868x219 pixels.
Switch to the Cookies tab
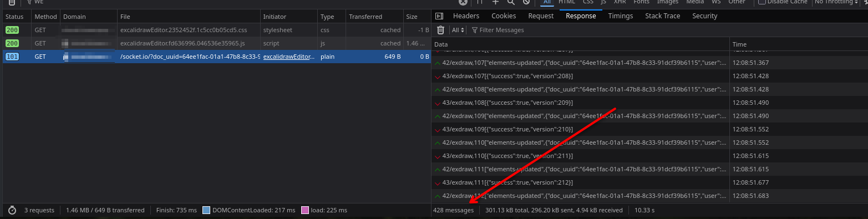pyautogui.click(x=504, y=16)
